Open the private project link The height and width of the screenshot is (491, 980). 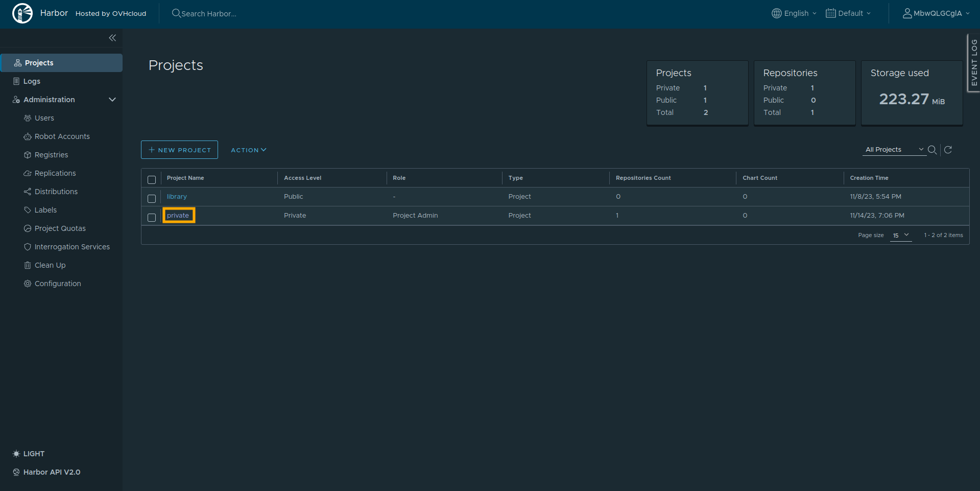(x=178, y=216)
